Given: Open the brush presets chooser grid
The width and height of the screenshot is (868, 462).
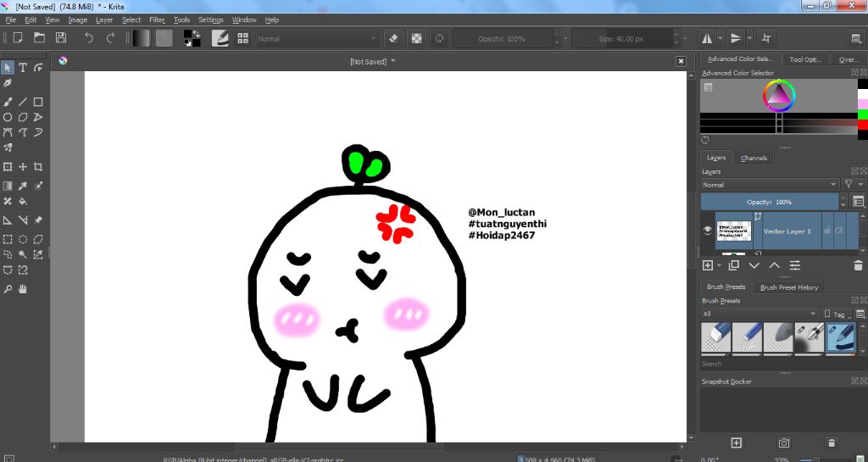Looking at the screenshot, I should click(242, 38).
